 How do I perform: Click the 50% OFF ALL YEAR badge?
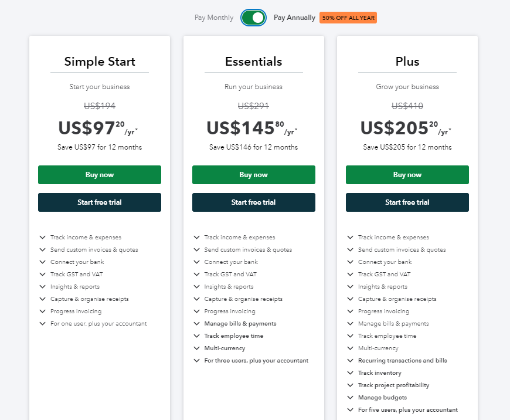348,18
